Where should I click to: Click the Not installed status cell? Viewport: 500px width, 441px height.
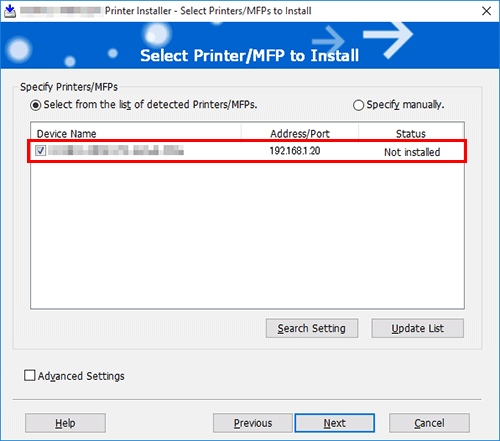tap(412, 152)
